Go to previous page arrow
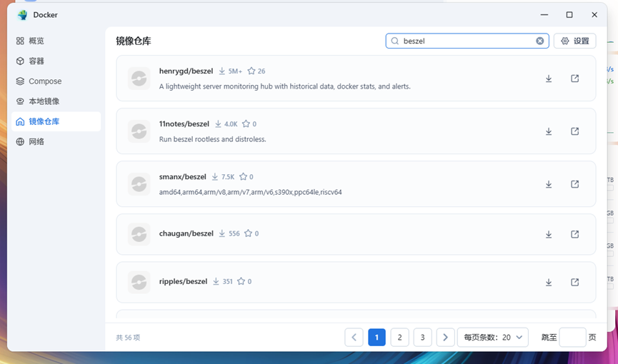This screenshot has height=364, width=618. (354, 337)
